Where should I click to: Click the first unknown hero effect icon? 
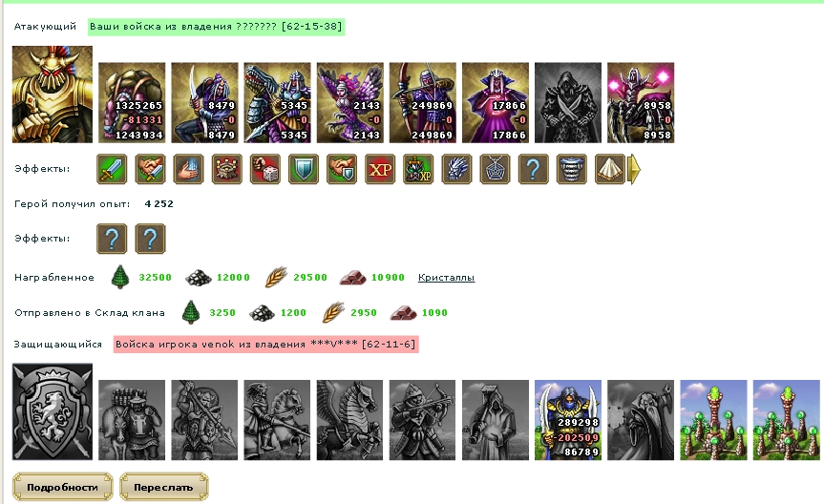click(112, 239)
